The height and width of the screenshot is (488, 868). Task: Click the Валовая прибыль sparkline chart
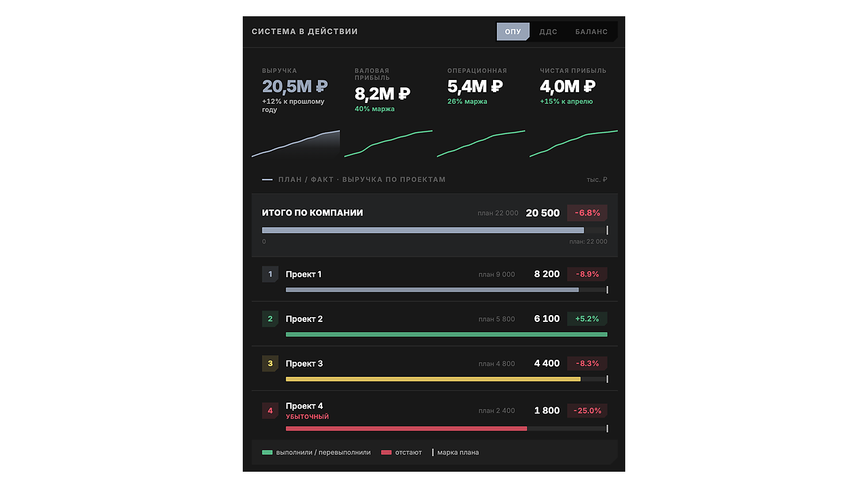pyautogui.click(x=388, y=144)
